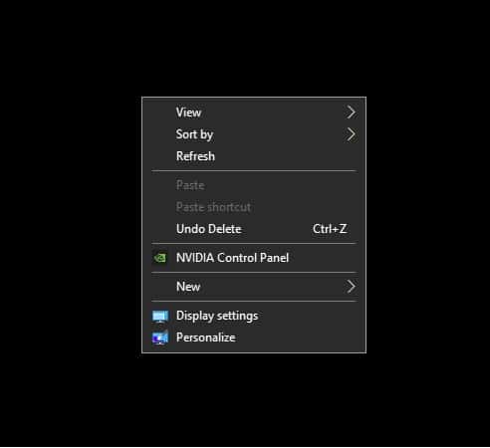Open the New item entry
Screen dimensions: 490x448
coord(254,287)
